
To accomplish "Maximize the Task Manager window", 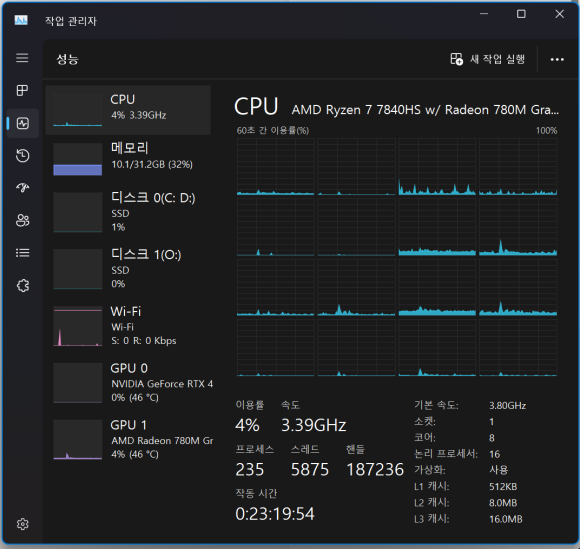I will tap(521, 14).
